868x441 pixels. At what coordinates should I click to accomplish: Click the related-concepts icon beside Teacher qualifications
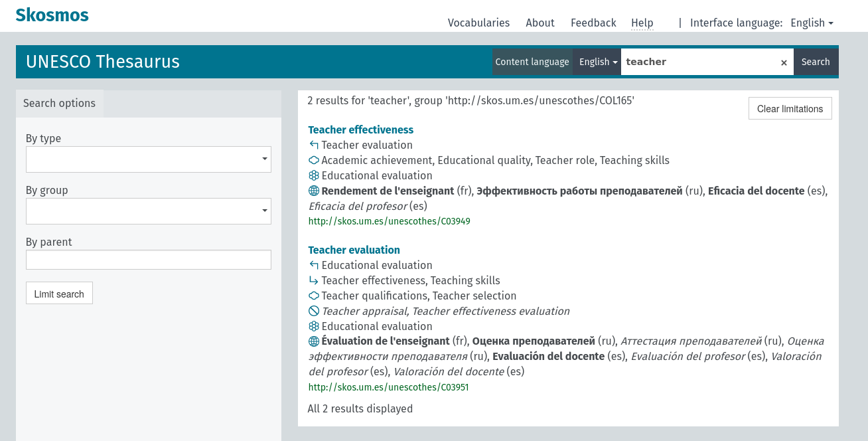(314, 296)
